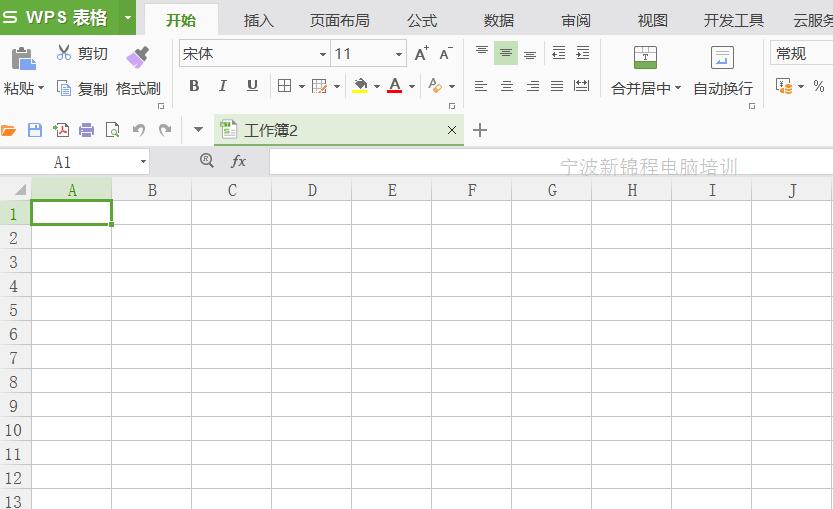Open the 粘贴 paste options arrow
The height and width of the screenshot is (509, 833).
click(x=41, y=88)
